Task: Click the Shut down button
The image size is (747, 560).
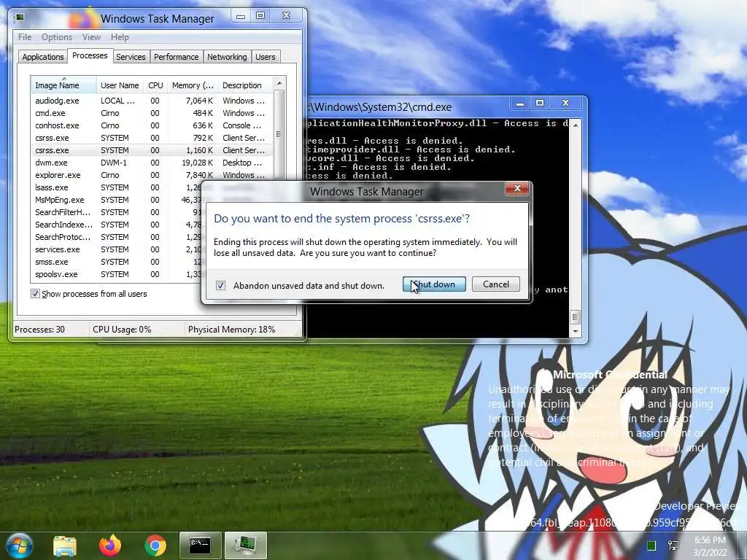Action: 434,284
